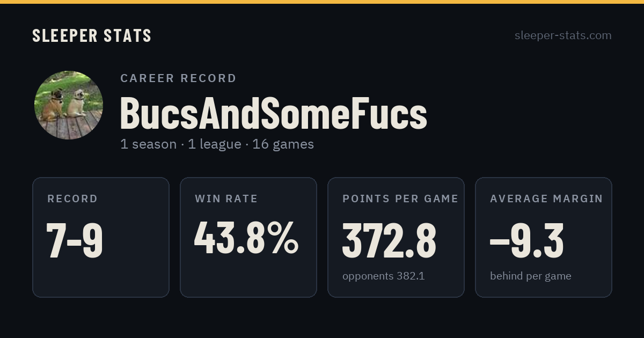Click the RECORD card label

[x=72, y=199]
